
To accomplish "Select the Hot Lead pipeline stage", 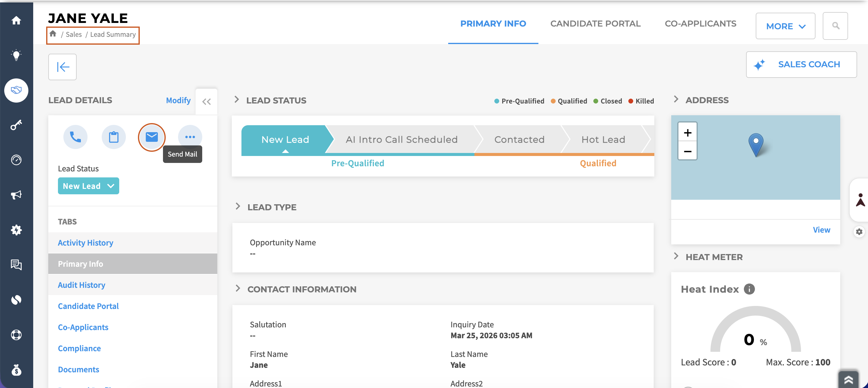I will (x=603, y=139).
